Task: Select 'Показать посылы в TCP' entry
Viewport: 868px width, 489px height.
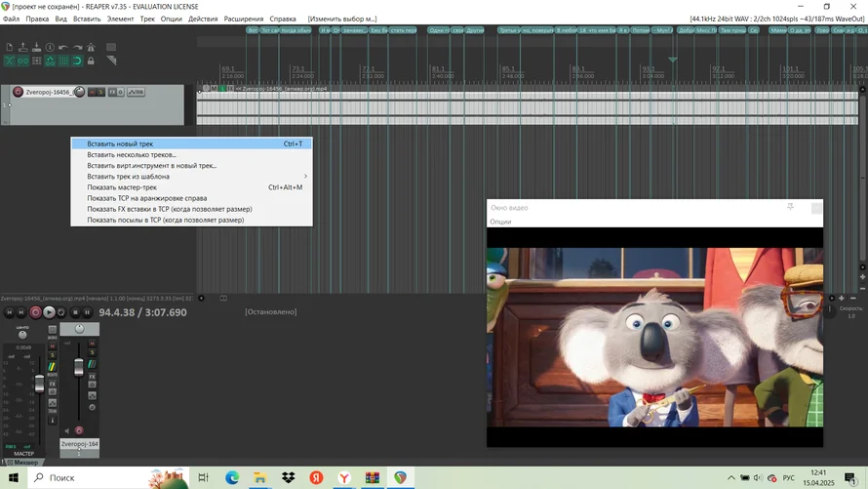Action: [191, 220]
